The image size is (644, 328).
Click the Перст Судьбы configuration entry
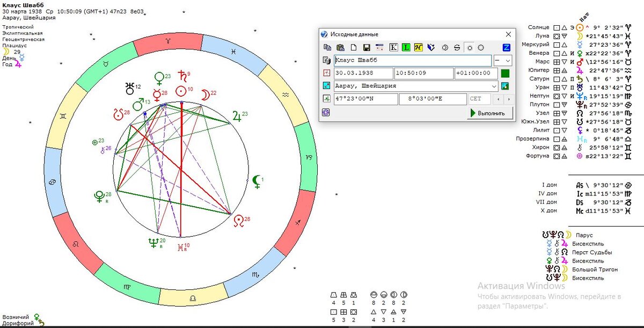tap(579, 252)
